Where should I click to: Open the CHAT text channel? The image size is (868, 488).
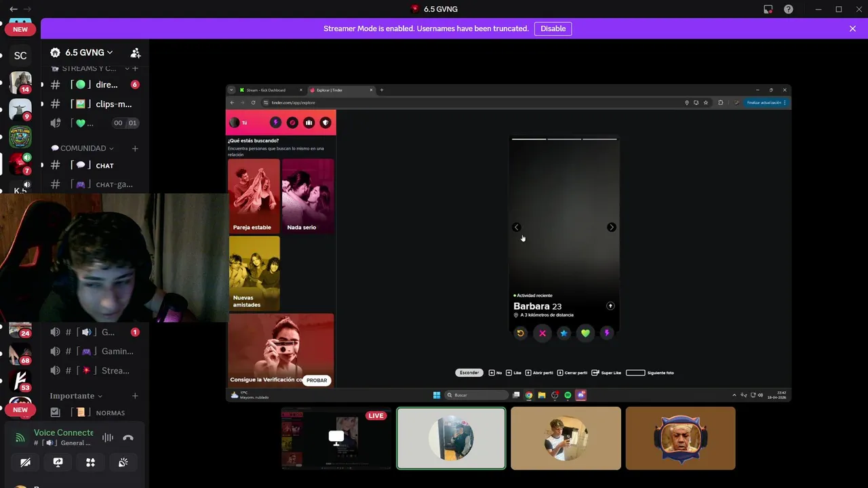click(95, 165)
